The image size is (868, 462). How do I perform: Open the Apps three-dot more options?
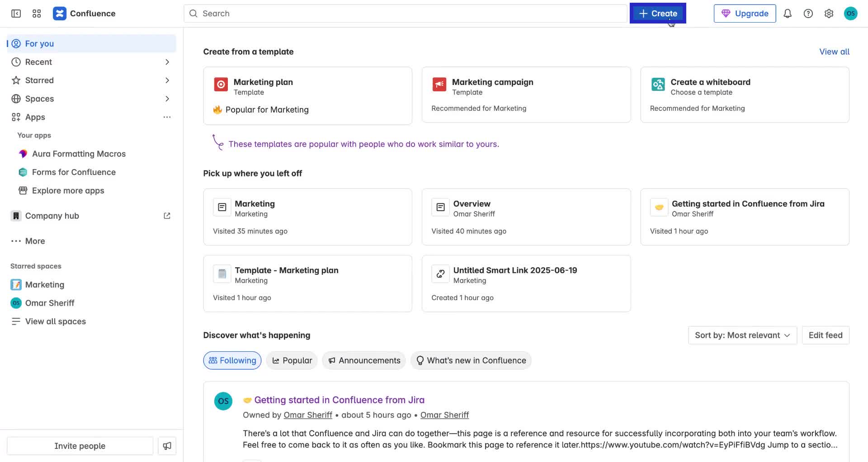tap(167, 117)
